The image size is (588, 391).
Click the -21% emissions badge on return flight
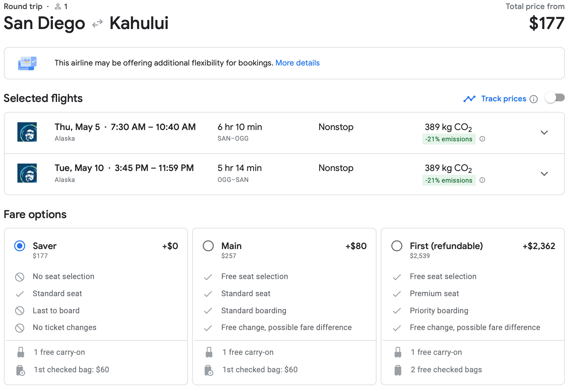pyautogui.click(x=448, y=180)
